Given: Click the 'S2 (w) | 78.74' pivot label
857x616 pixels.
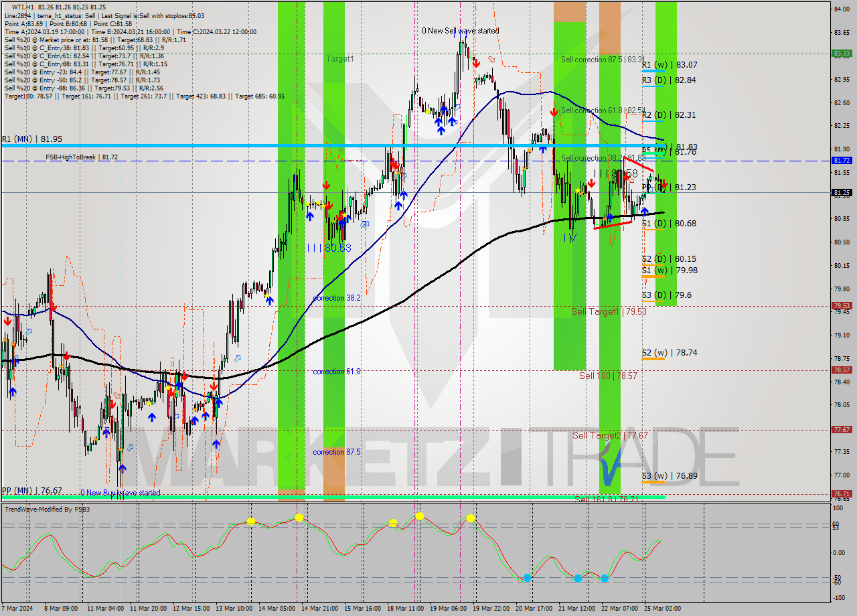Looking at the screenshot, I should [x=670, y=352].
